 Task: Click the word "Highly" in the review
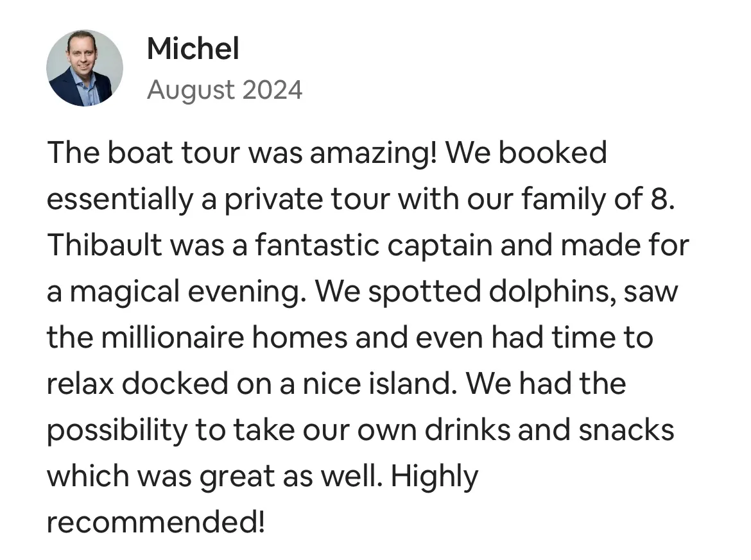click(435, 476)
